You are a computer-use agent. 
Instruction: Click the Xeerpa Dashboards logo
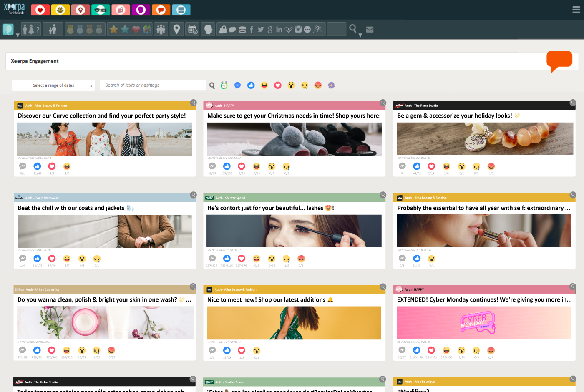[14, 9]
